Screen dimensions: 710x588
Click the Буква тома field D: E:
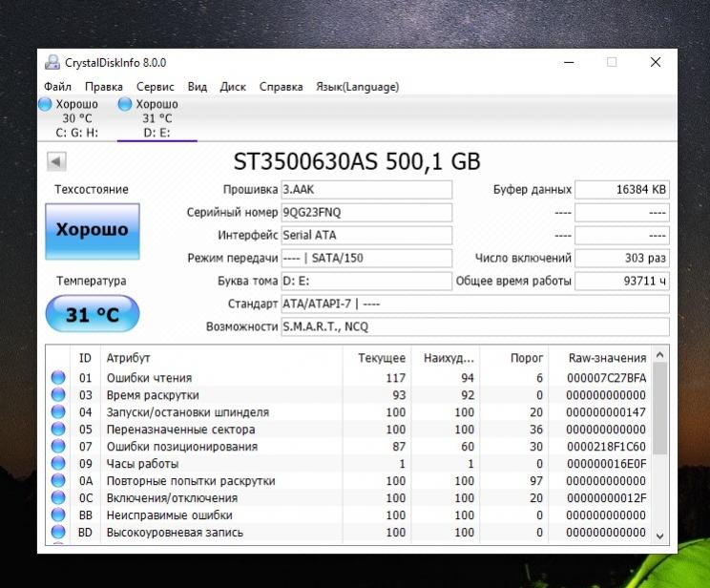point(366,281)
